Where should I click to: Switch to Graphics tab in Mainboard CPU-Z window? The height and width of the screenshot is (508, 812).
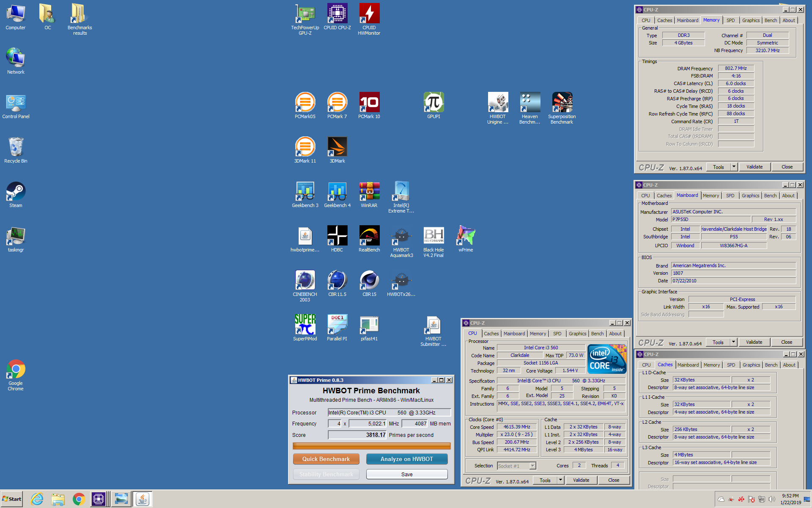750,196
